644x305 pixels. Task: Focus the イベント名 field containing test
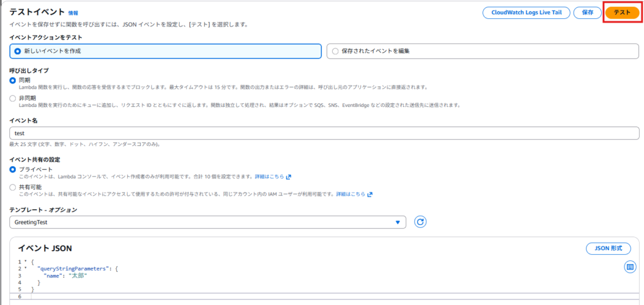(x=324, y=133)
